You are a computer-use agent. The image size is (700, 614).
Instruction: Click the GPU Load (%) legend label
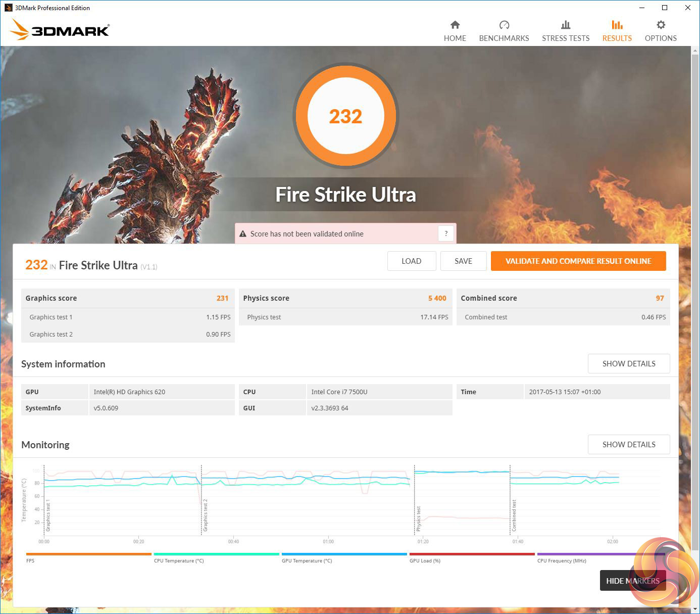point(425,561)
